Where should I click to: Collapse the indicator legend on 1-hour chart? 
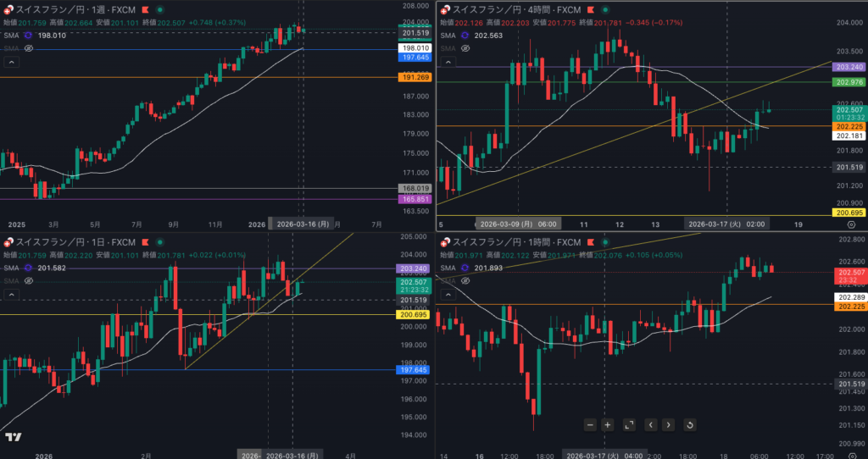tap(448, 294)
